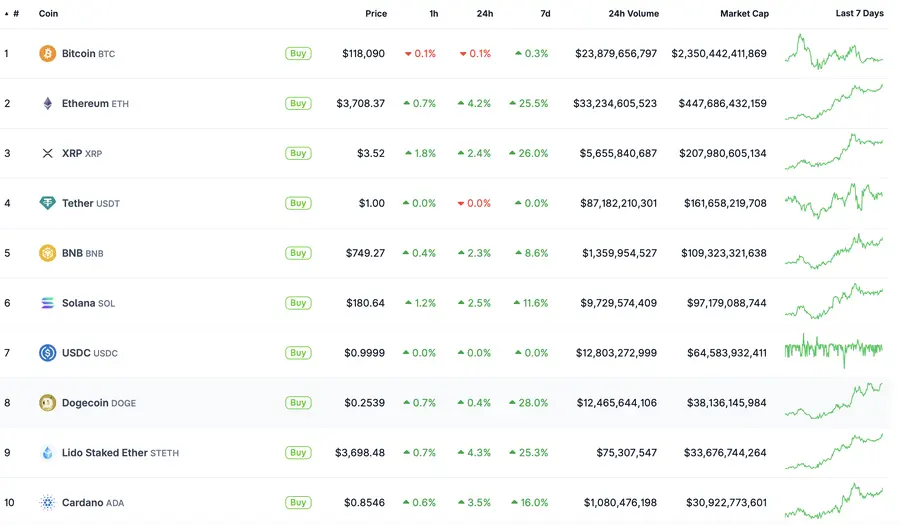The height and width of the screenshot is (525, 900).
Task: Click the Ethereum logo icon
Action: [48, 103]
